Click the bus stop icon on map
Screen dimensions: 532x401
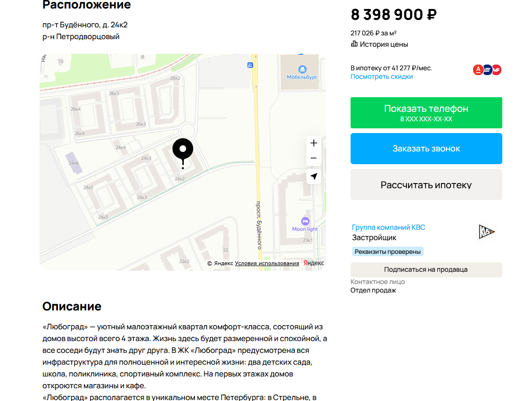250,65
